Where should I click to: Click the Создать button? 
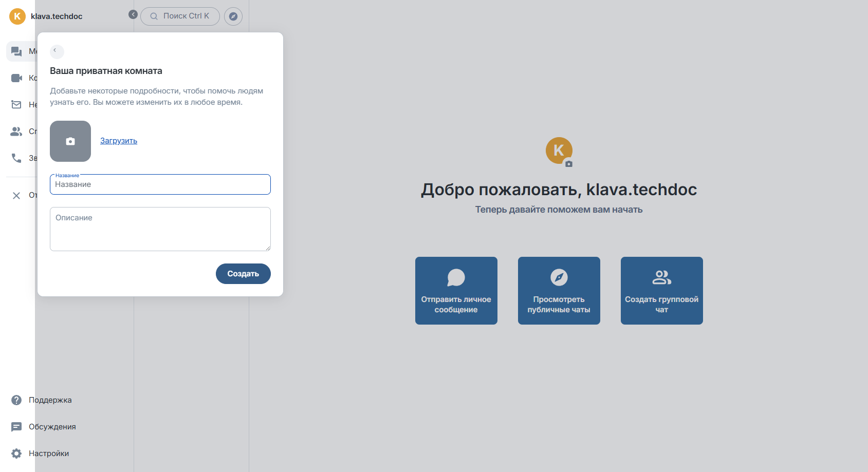tap(243, 274)
